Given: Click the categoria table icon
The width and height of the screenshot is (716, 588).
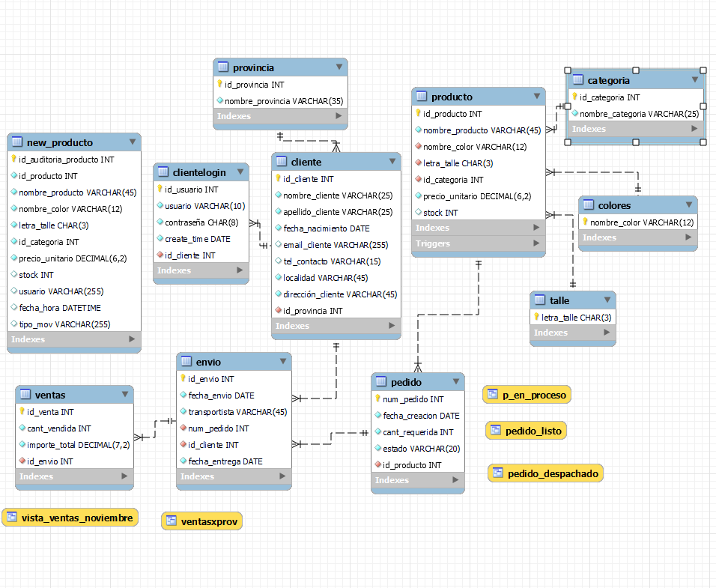Looking at the screenshot, I should [x=577, y=80].
